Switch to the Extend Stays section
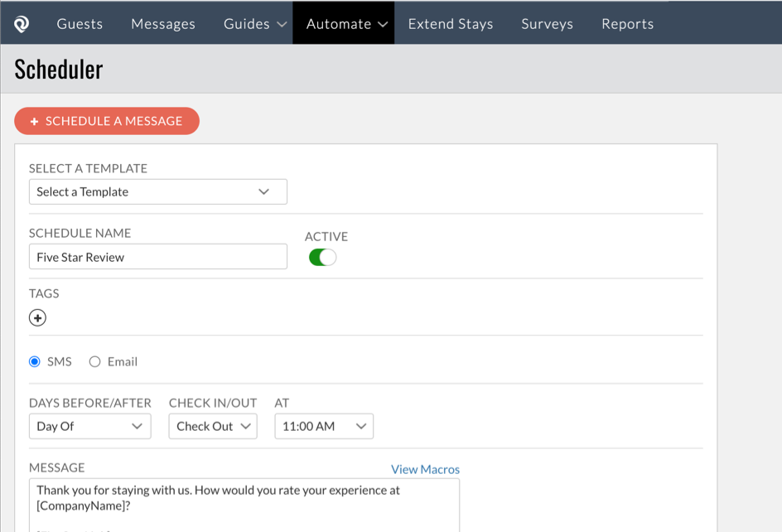This screenshot has width=782, height=532. pyautogui.click(x=451, y=24)
